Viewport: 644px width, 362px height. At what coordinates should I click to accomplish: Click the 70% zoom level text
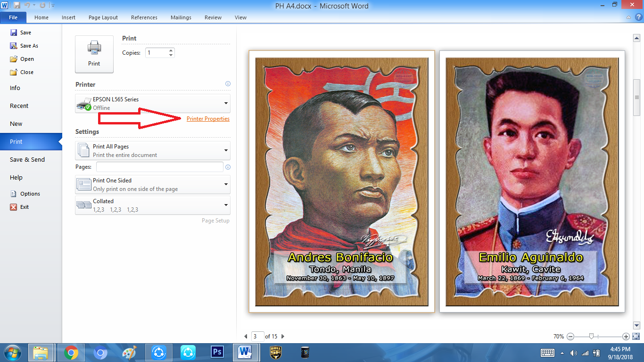point(559,337)
